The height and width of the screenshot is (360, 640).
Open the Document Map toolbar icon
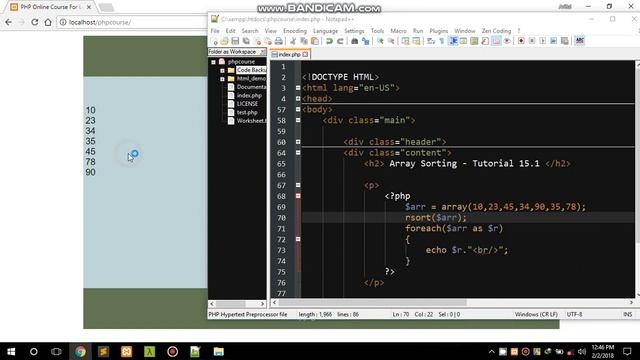click(474, 41)
